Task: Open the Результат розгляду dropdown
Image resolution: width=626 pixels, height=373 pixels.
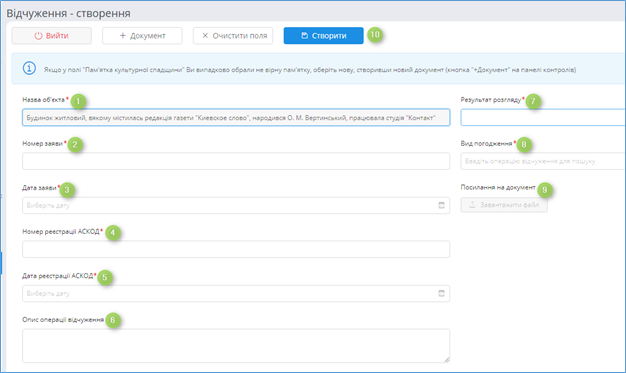Action: pos(543,117)
